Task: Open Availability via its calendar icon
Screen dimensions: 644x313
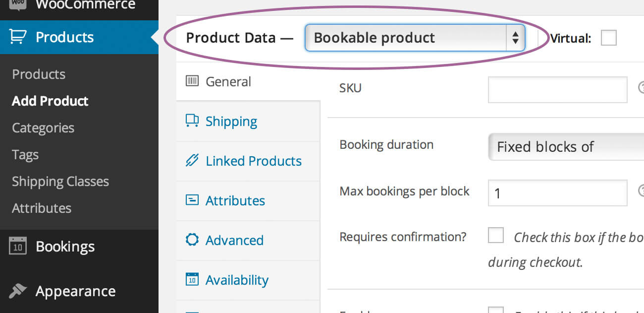Action: (x=192, y=279)
